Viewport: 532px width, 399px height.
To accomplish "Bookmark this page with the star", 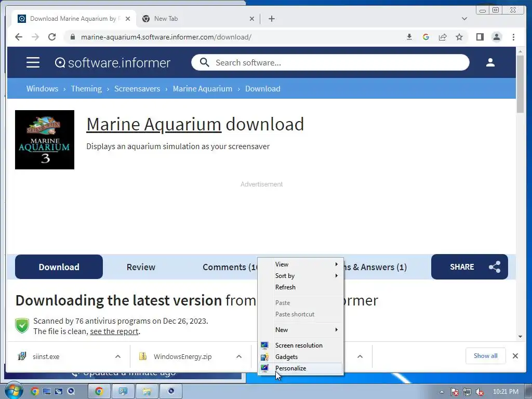I will coord(459,37).
